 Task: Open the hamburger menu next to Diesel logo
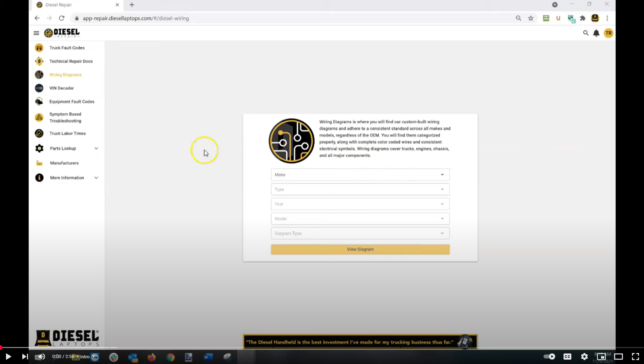point(36,33)
